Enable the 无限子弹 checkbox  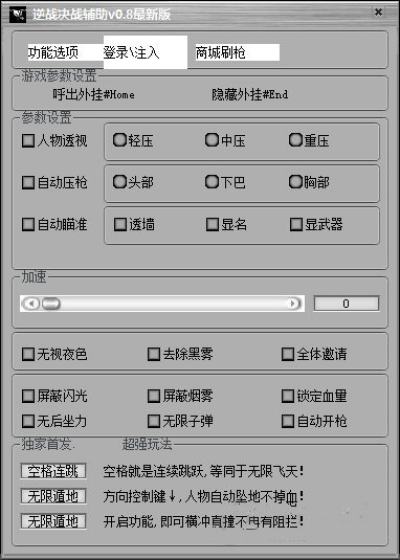coord(154,421)
